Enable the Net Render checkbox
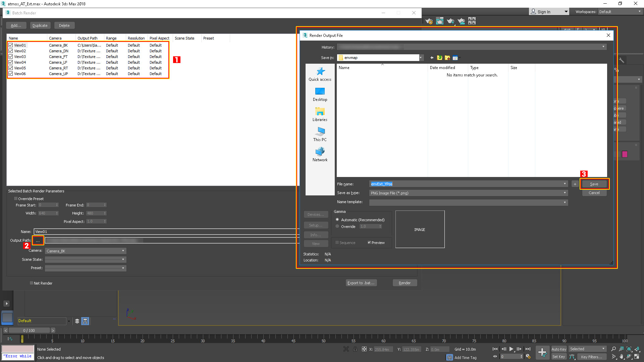The width and height of the screenshot is (644, 362). pos(32,283)
